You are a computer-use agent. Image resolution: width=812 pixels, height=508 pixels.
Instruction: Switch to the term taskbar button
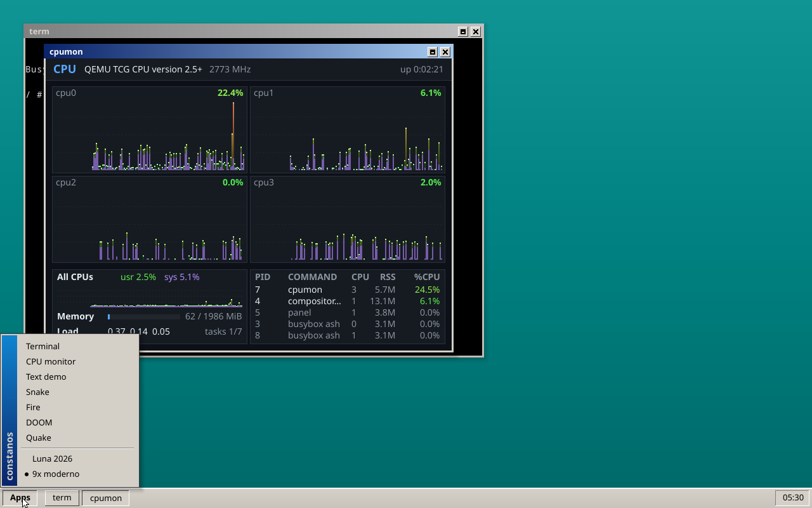click(62, 498)
